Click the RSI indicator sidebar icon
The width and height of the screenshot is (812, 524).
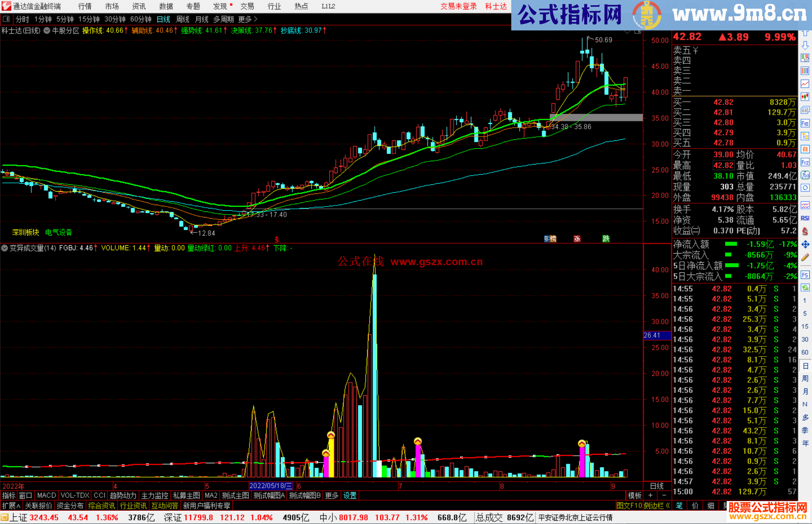[x=805, y=218]
